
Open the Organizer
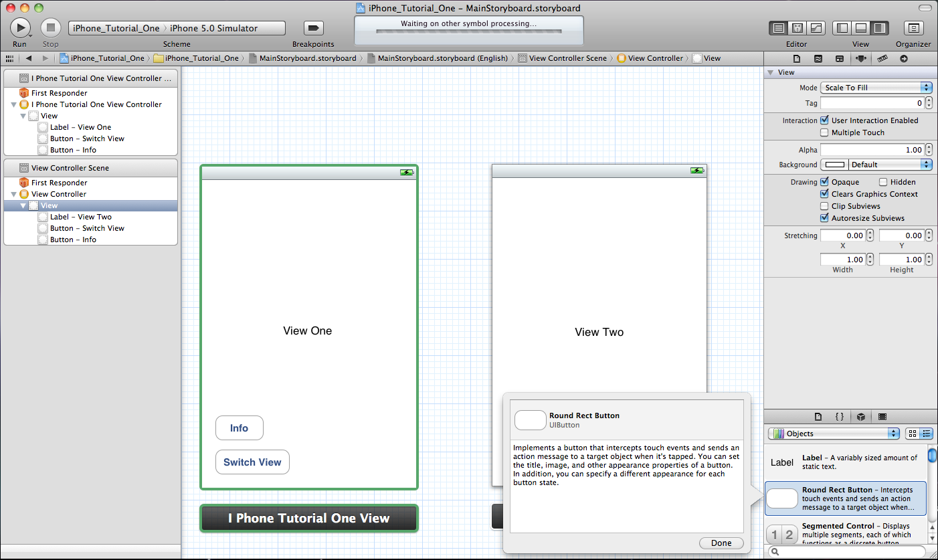(x=913, y=27)
